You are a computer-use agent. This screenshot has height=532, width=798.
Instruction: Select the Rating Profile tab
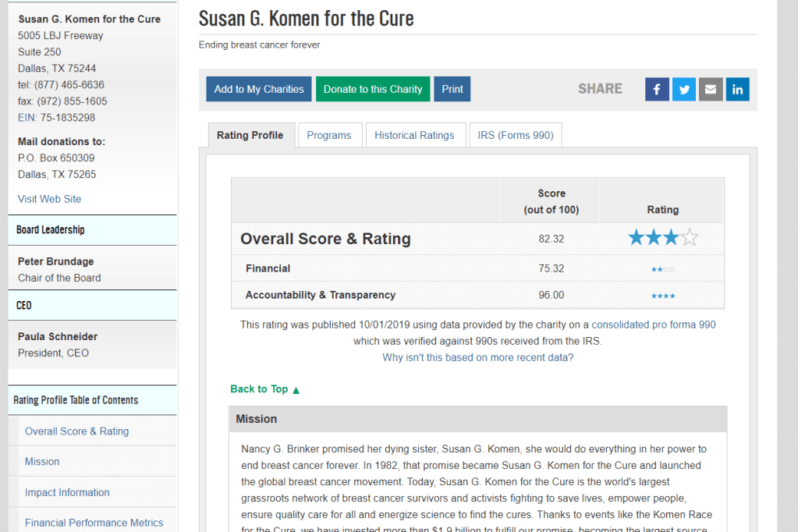tap(250, 135)
